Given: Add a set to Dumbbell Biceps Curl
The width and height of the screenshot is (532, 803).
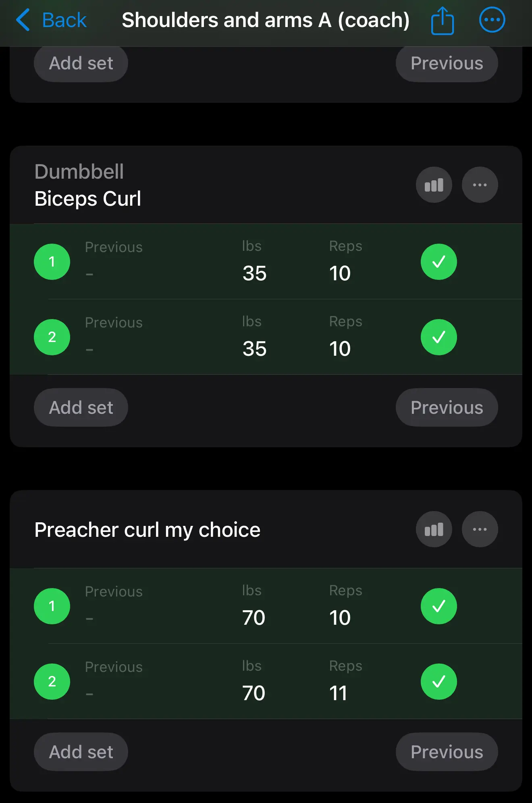Looking at the screenshot, I should click(81, 408).
